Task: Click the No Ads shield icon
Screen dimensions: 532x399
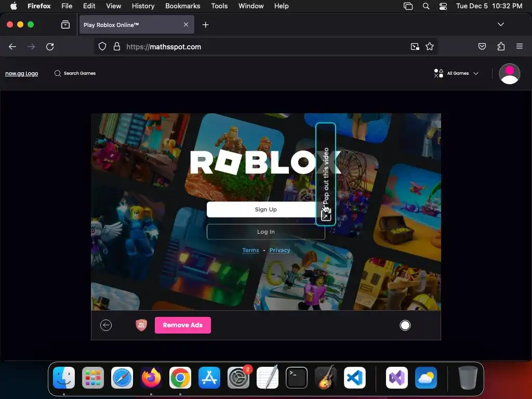Action: tap(141, 325)
